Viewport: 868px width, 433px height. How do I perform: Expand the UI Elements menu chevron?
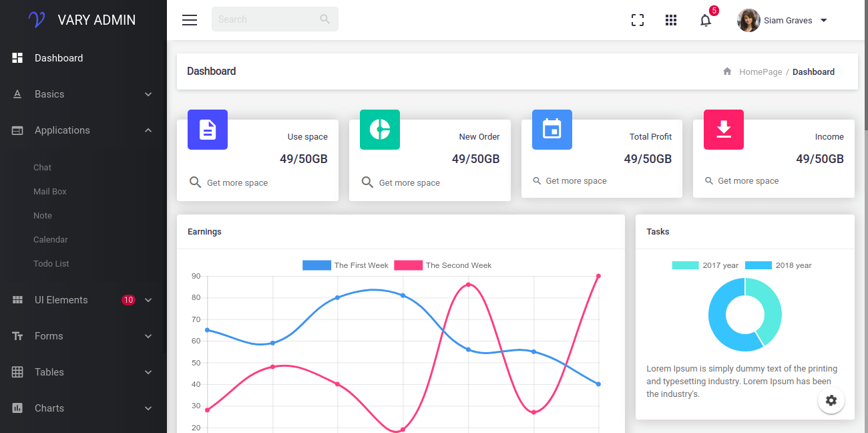click(148, 300)
